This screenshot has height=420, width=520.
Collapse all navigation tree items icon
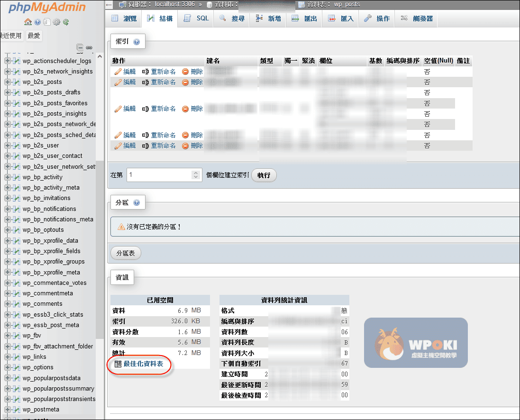click(x=80, y=47)
